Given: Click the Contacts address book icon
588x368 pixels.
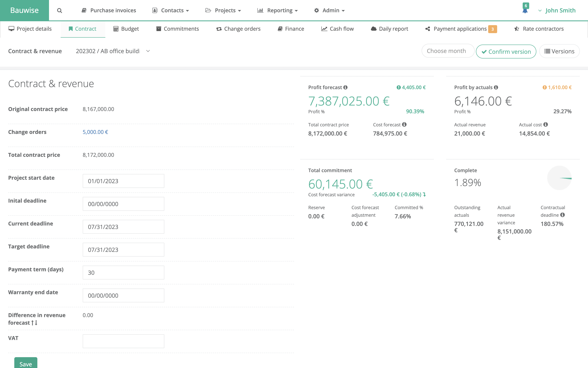Looking at the screenshot, I should 155,10.
